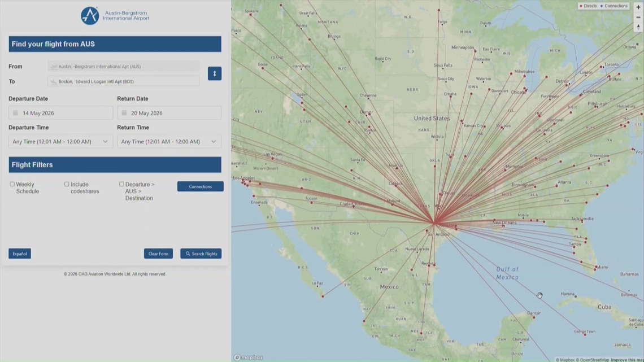Tick the Include codeshares checkbox

click(x=67, y=184)
